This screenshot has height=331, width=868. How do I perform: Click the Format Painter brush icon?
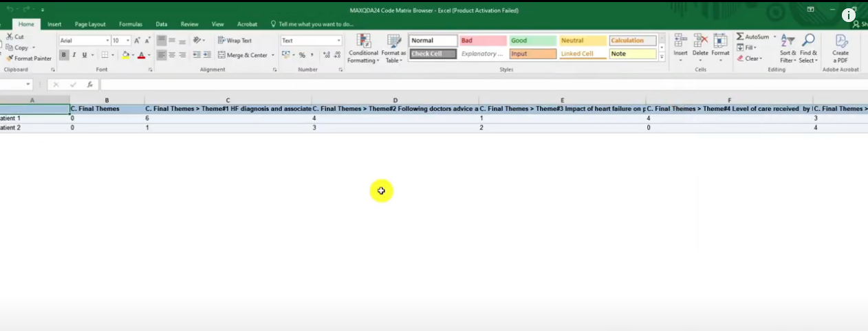pyautogui.click(x=9, y=58)
